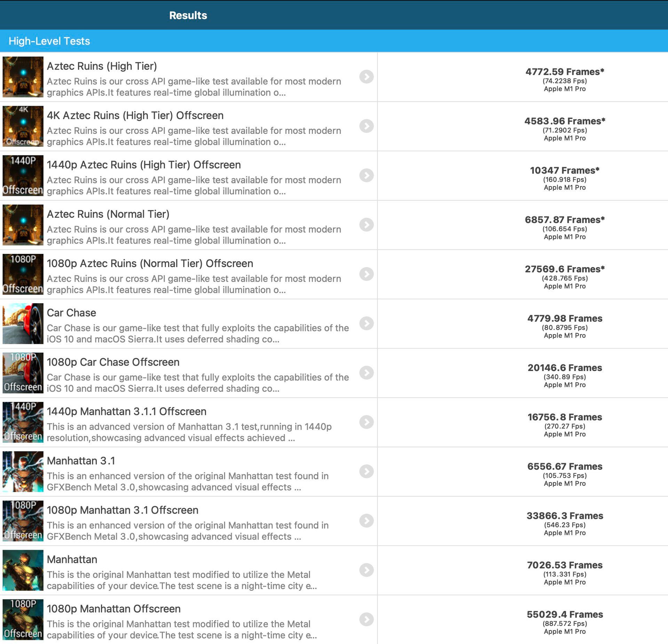This screenshot has width=668, height=644.
Task: Click the Aztec Ruins (High Tier) thumbnail
Action: (x=23, y=77)
